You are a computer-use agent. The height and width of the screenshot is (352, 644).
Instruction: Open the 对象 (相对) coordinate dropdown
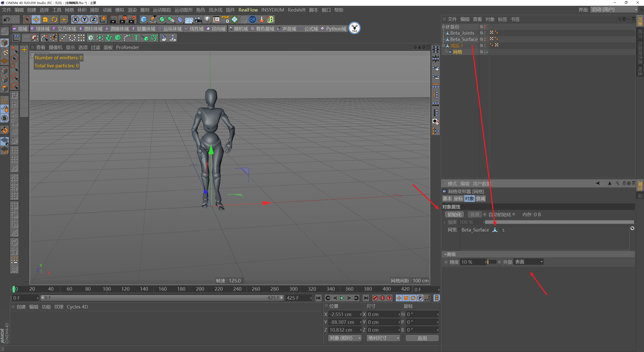(345, 338)
